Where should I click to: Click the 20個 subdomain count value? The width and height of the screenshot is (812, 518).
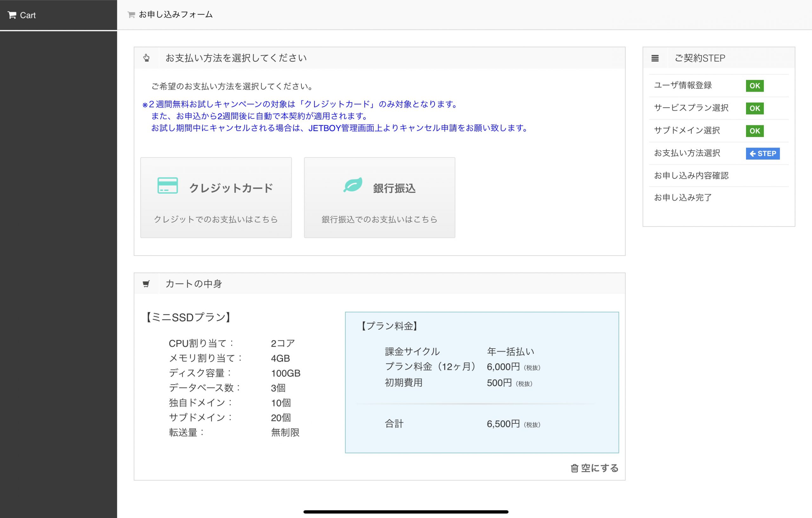(x=281, y=417)
